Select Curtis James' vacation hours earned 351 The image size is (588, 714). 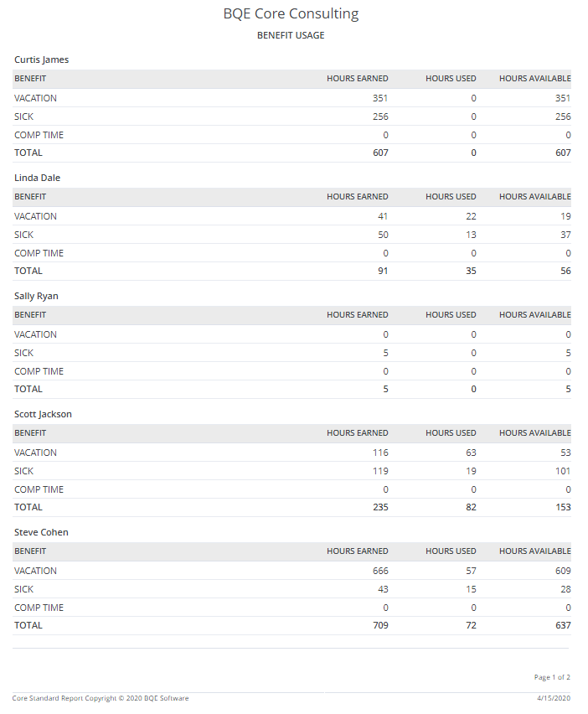pyautogui.click(x=380, y=98)
